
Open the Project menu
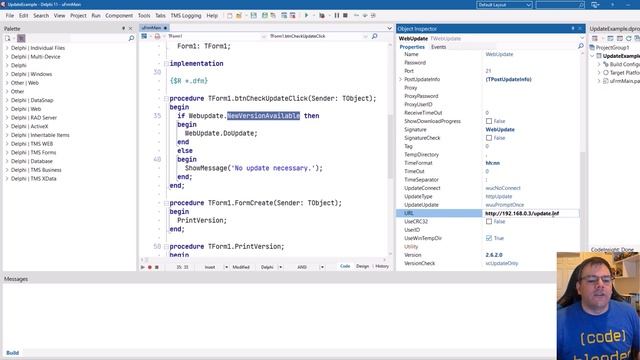click(78, 16)
